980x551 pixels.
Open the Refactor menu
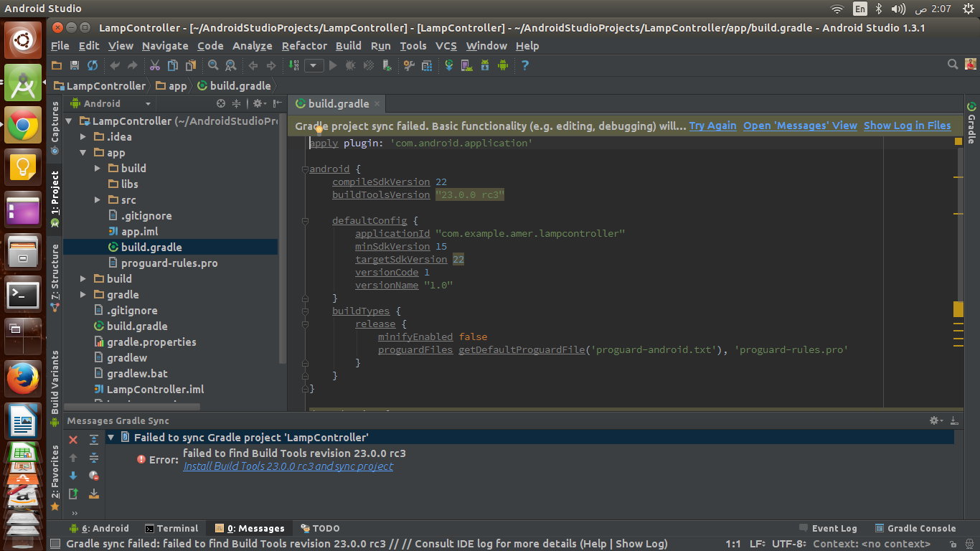[304, 46]
